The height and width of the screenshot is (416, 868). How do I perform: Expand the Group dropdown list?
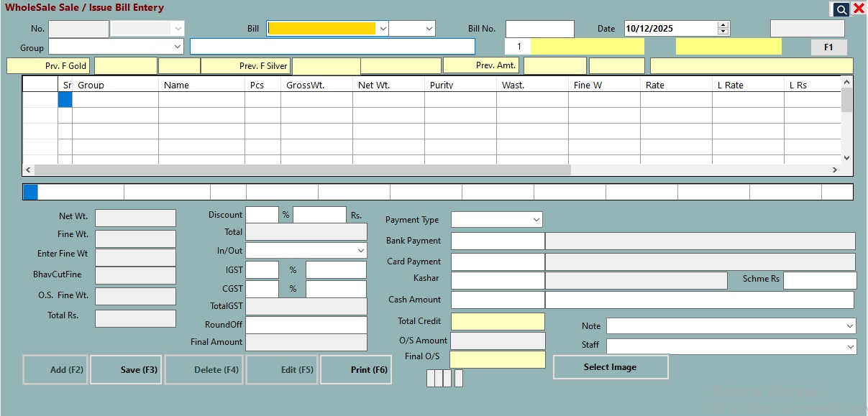pos(178,47)
